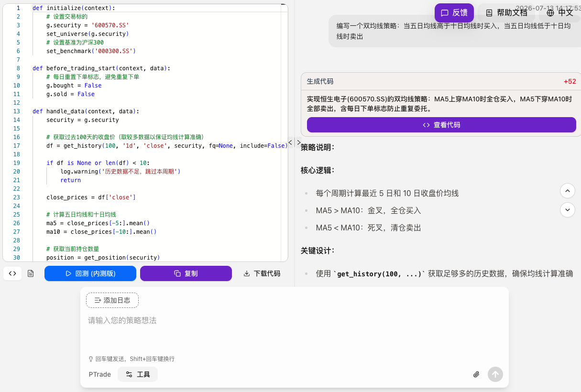
Task: Click the def before_trading_start line
Action: pos(101,68)
